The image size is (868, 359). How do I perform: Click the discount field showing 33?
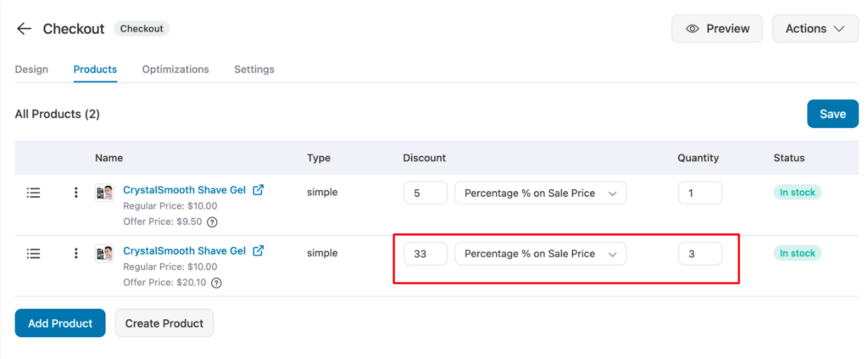(425, 253)
